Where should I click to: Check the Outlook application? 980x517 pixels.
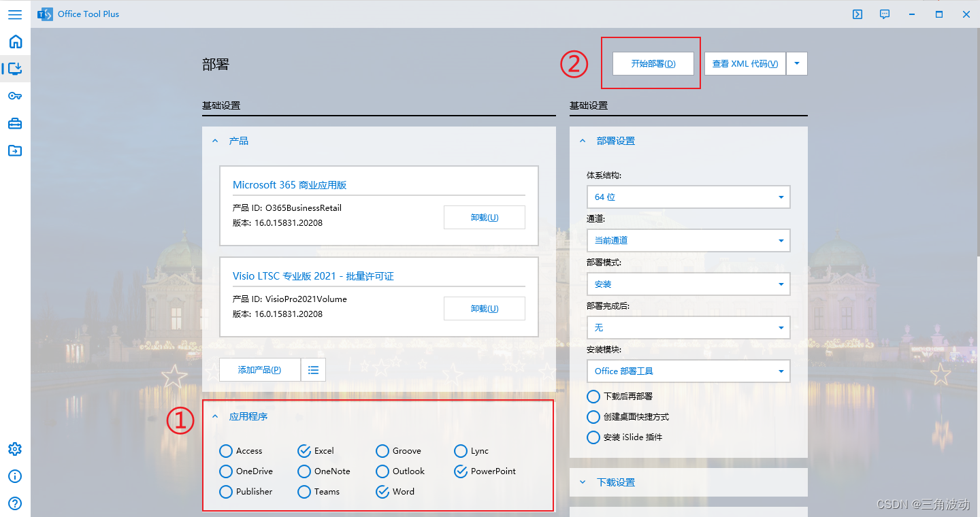382,471
